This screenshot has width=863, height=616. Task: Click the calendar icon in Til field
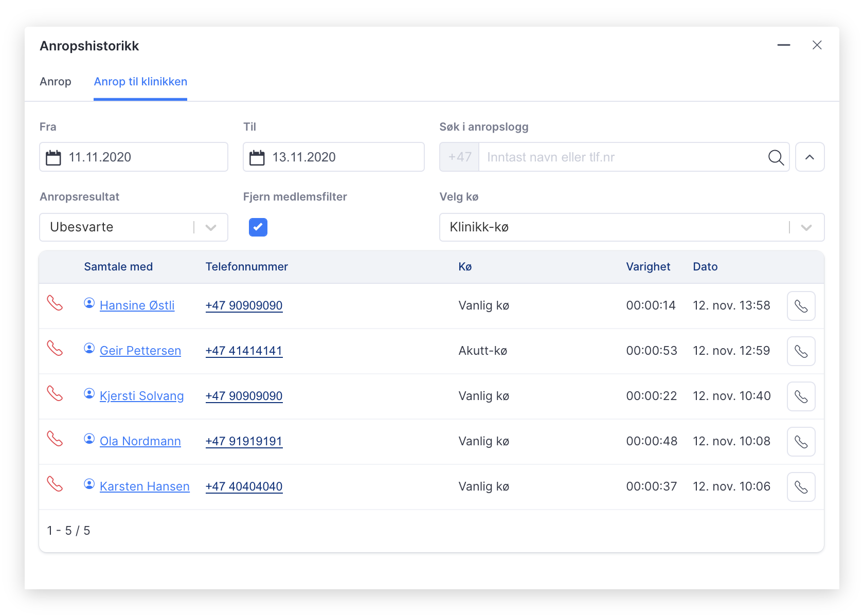pos(257,157)
